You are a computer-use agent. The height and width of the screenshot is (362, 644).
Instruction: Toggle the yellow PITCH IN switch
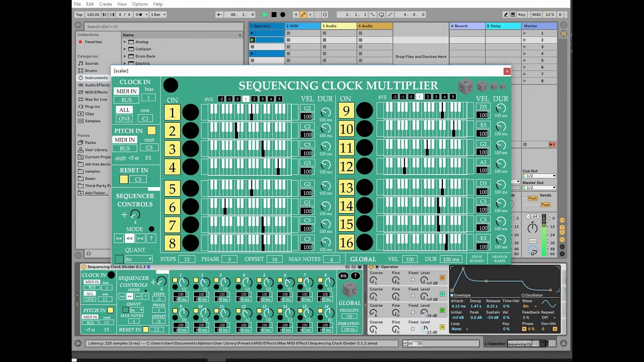coord(151,131)
